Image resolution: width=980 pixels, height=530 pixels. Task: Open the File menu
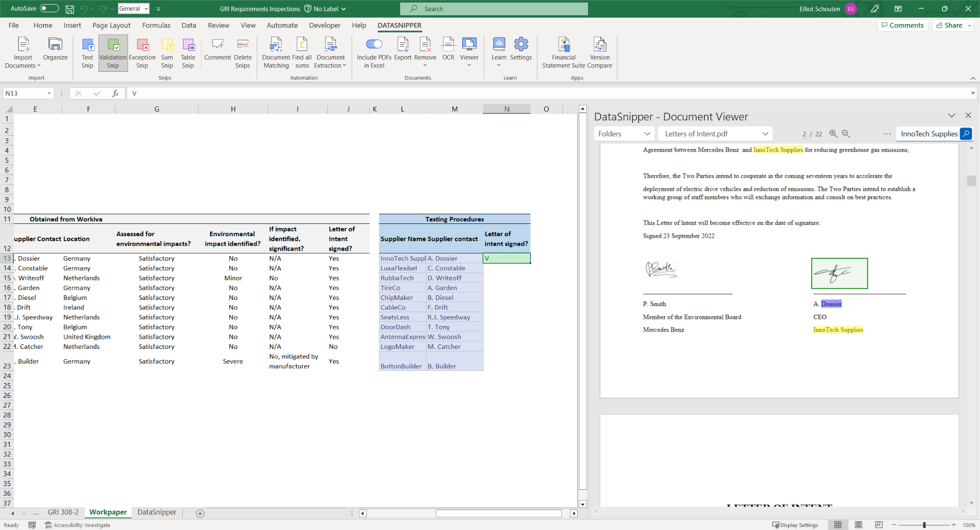pos(14,26)
